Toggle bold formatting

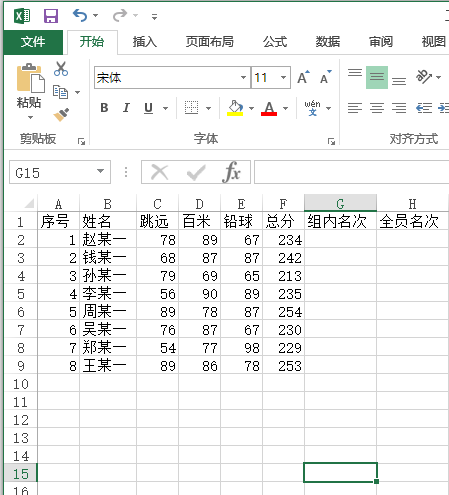coord(104,108)
